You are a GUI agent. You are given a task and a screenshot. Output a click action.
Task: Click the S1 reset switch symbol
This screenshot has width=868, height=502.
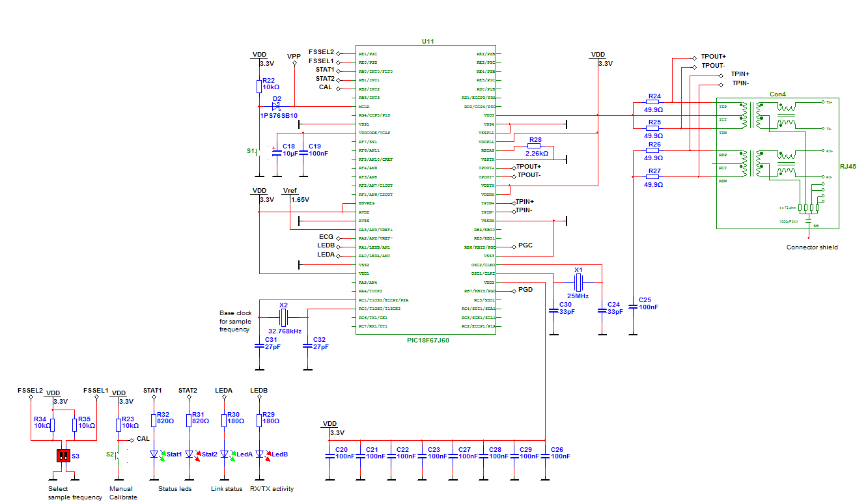coord(259,151)
